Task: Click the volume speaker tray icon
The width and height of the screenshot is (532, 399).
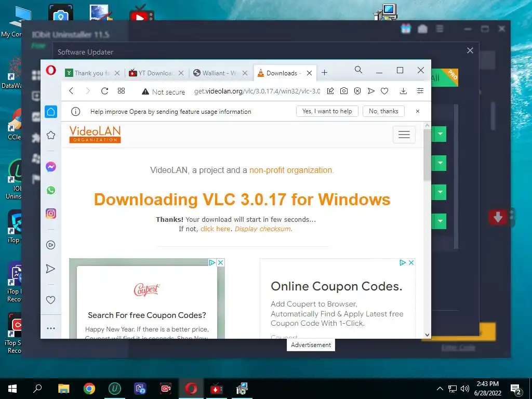Action: 464,389
